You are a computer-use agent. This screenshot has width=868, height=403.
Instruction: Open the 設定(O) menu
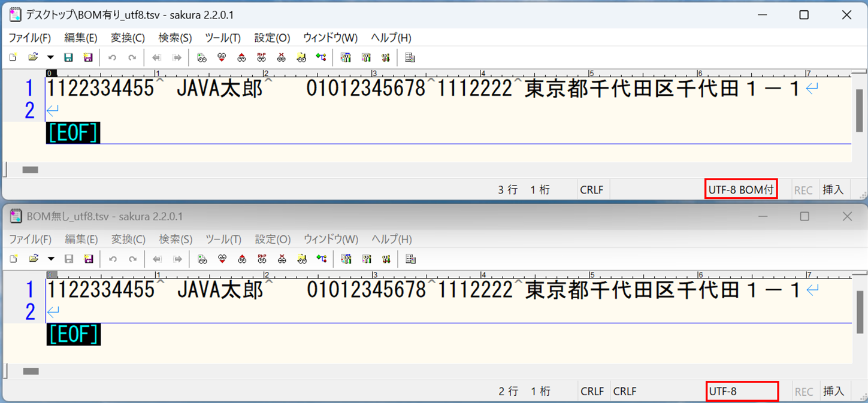271,37
